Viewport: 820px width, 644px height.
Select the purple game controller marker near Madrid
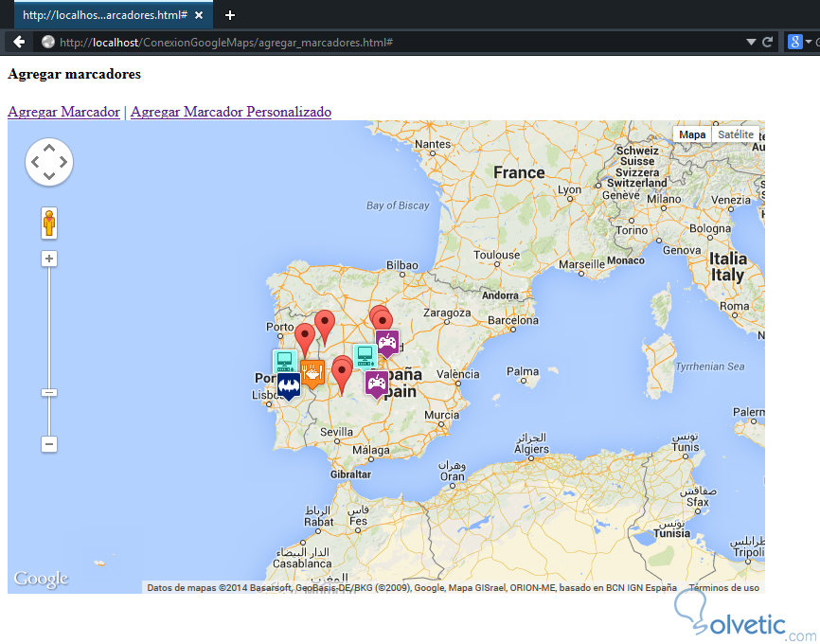pyautogui.click(x=386, y=343)
